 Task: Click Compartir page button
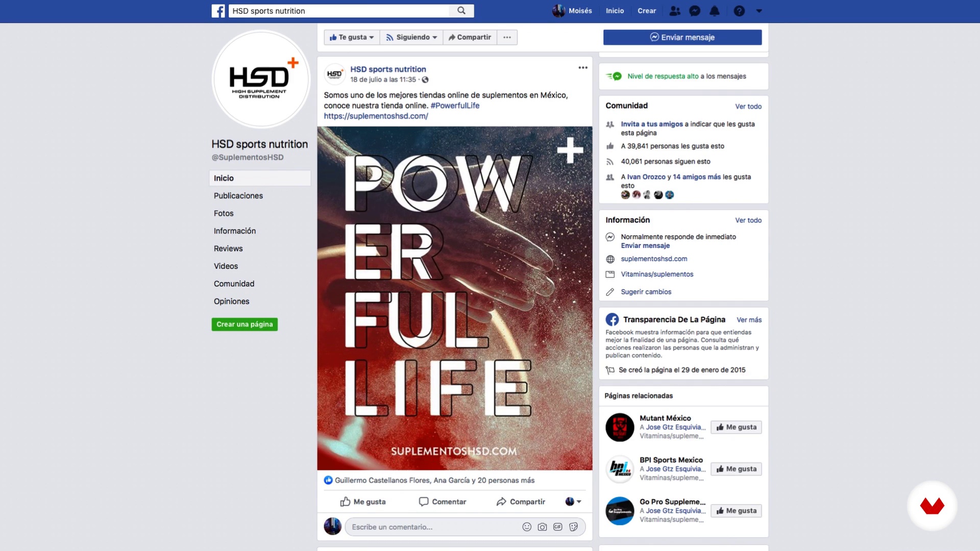click(x=470, y=37)
